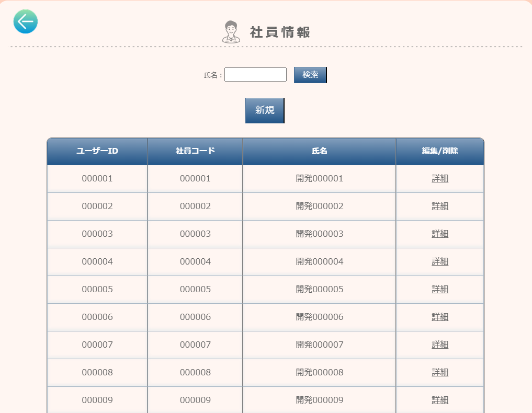Click the employee avatar icon beside 社員情報
532x413 pixels.
pos(231,32)
